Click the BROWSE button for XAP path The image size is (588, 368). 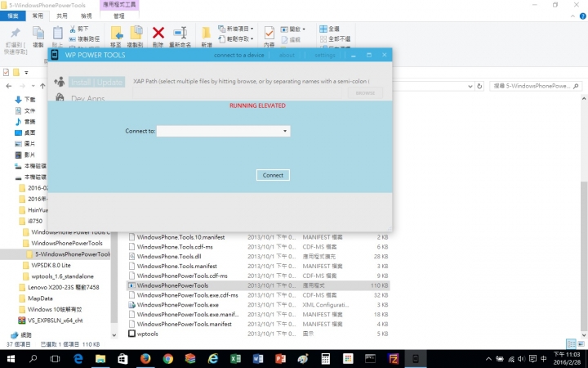tap(365, 92)
